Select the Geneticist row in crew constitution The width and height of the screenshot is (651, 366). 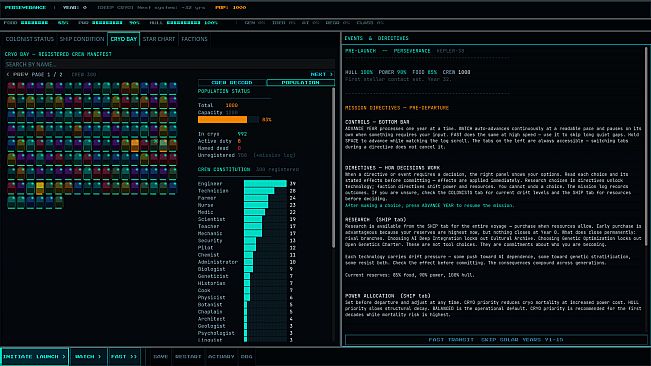coord(247,276)
